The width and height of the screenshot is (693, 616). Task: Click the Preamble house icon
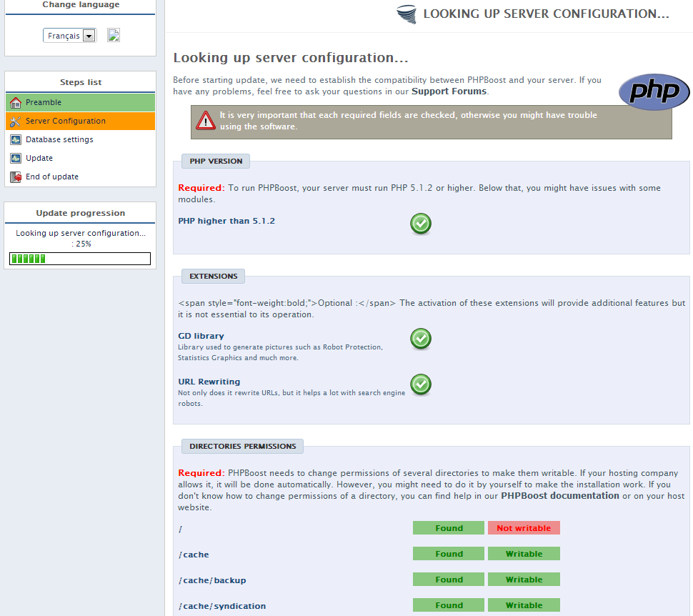point(16,102)
